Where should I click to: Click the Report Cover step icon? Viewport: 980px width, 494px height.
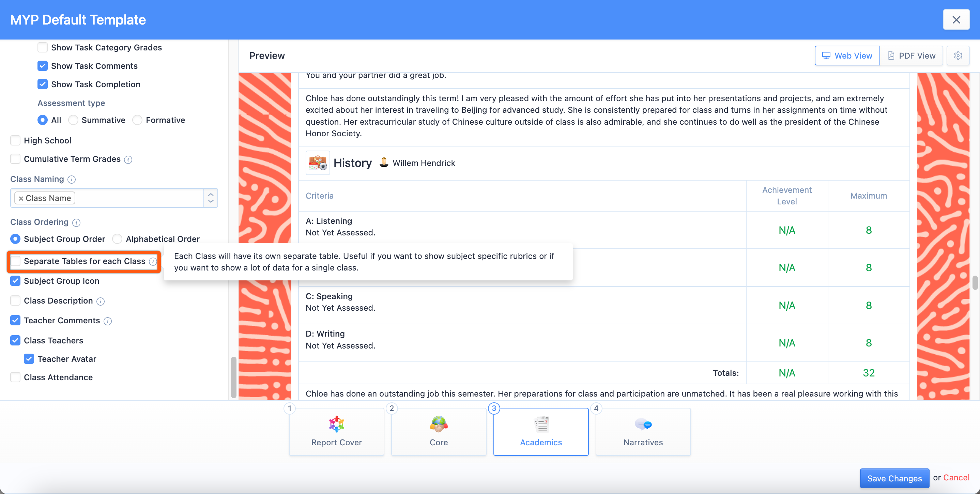(336, 424)
